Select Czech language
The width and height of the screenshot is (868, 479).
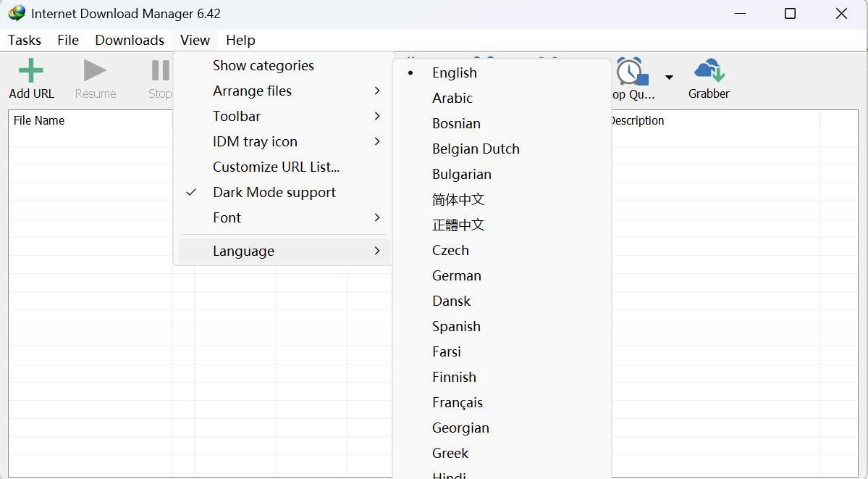pyautogui.click(x=502, y=251)
